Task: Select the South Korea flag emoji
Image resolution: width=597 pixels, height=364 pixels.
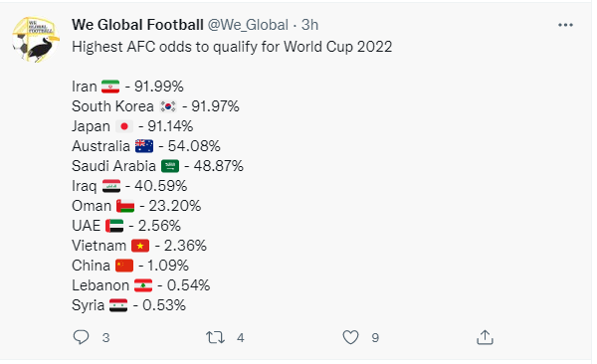Action: pyautogui.click(x=167, y=106)
